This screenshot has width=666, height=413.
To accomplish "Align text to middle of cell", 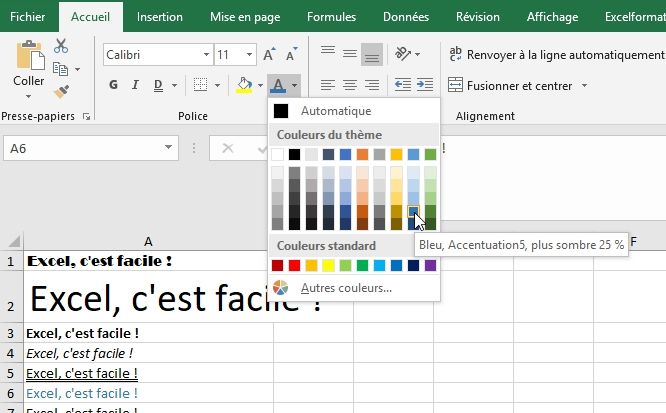I will coord(350,54).
